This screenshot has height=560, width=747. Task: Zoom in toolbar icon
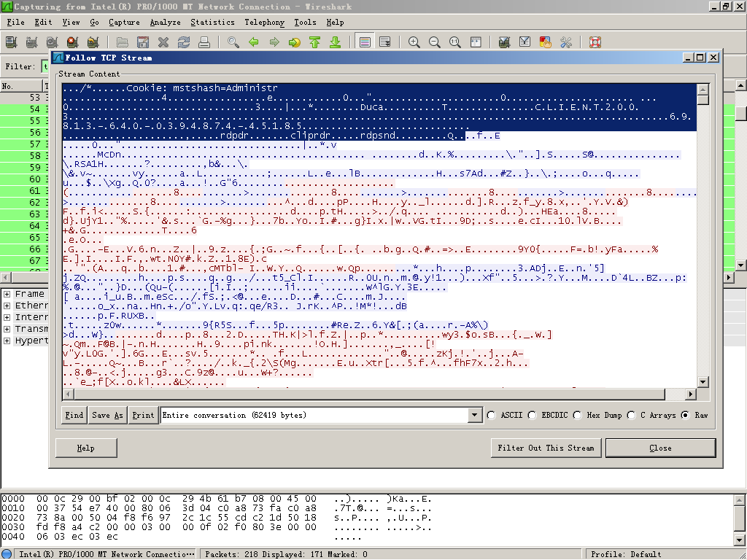414,42
